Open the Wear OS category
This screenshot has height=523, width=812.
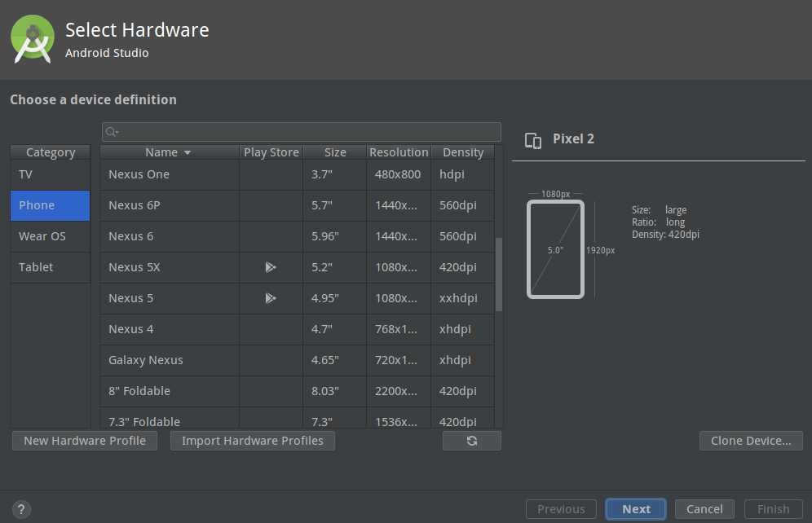coord(51,236)
